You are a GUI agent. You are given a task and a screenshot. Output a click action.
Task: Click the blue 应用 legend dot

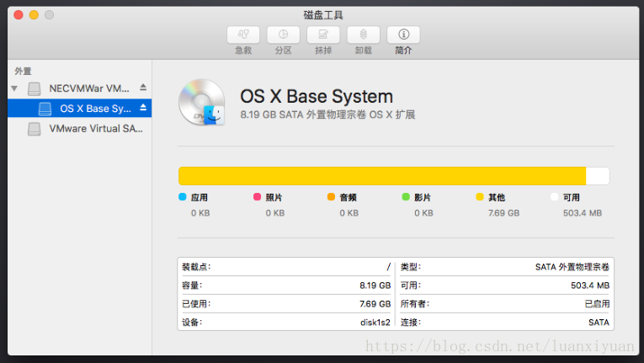point(183,197)
